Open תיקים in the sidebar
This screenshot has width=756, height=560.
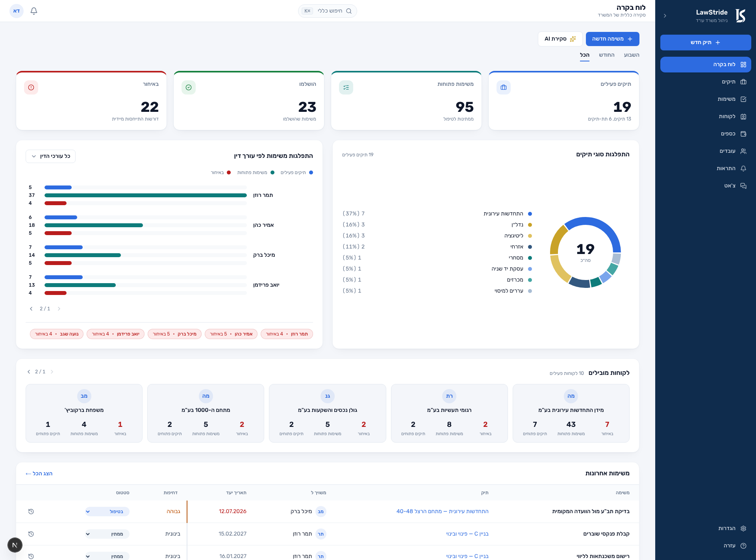click(x=706, y=82)
